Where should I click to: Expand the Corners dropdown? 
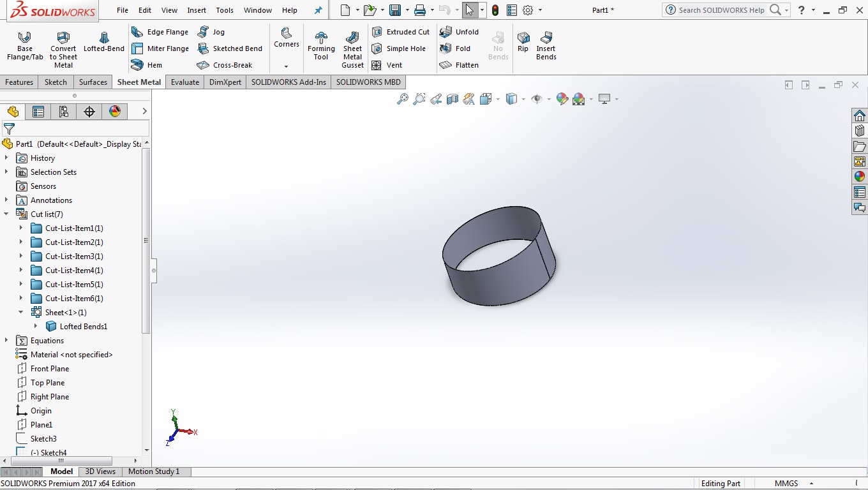pyautogui.click(x=286, y=66)
